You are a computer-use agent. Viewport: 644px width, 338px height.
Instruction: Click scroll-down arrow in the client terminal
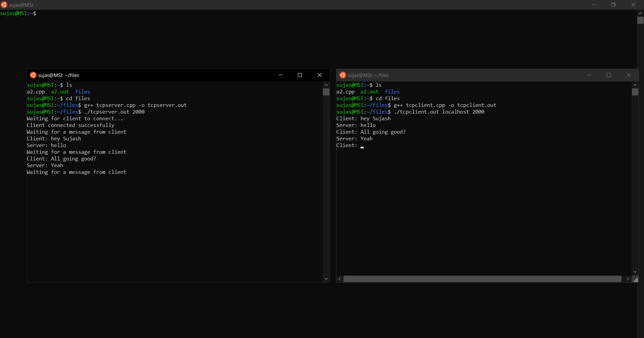coord(635,272)
